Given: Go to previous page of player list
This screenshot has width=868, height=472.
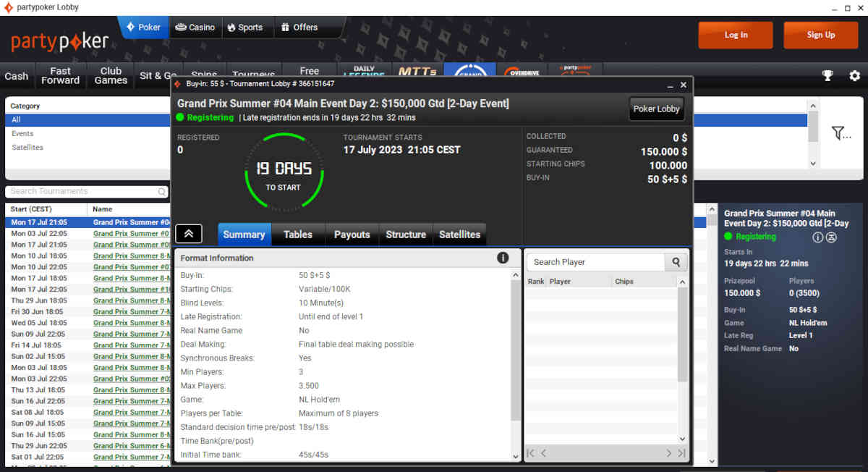Looking at the screenshot, I should (x=544, y=453).
